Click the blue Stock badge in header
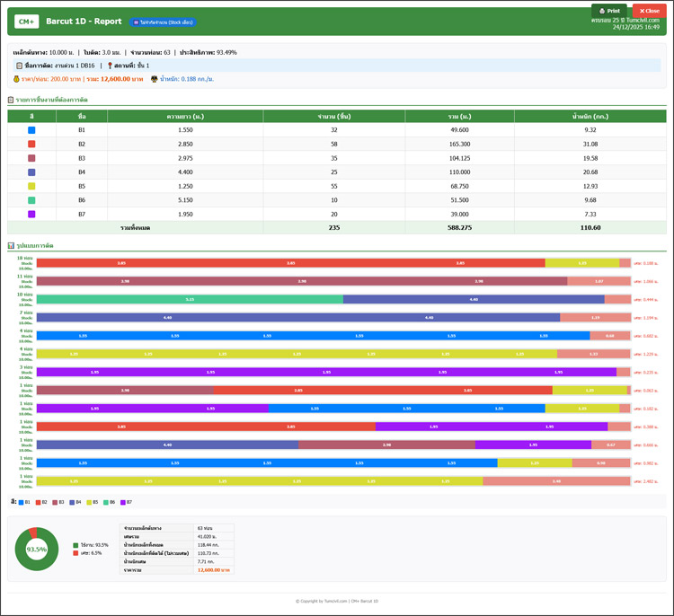Image resolution: width=674 pixels, height=616 pixels. click(163, 22)
